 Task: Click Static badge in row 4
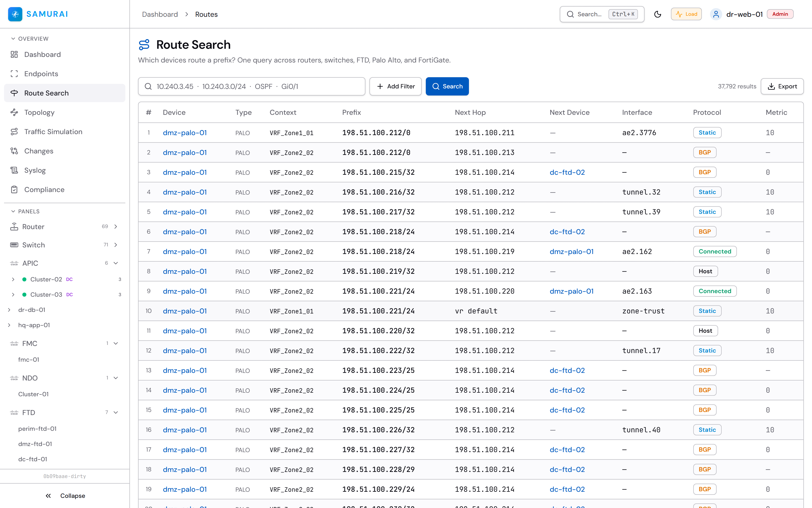pos(707,192)
